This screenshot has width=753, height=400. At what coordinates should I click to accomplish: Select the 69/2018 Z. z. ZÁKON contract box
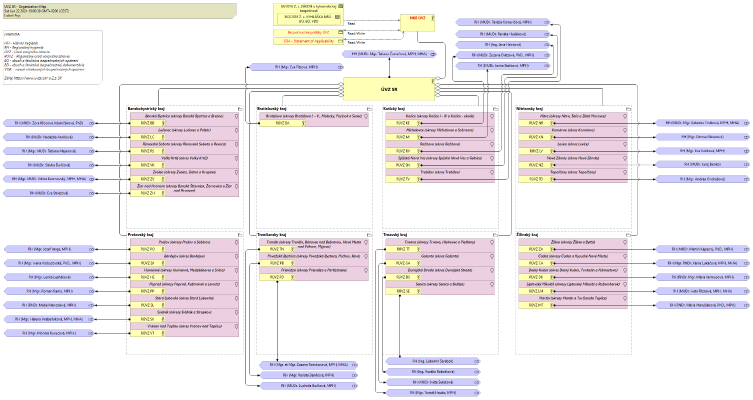[308, 15]
